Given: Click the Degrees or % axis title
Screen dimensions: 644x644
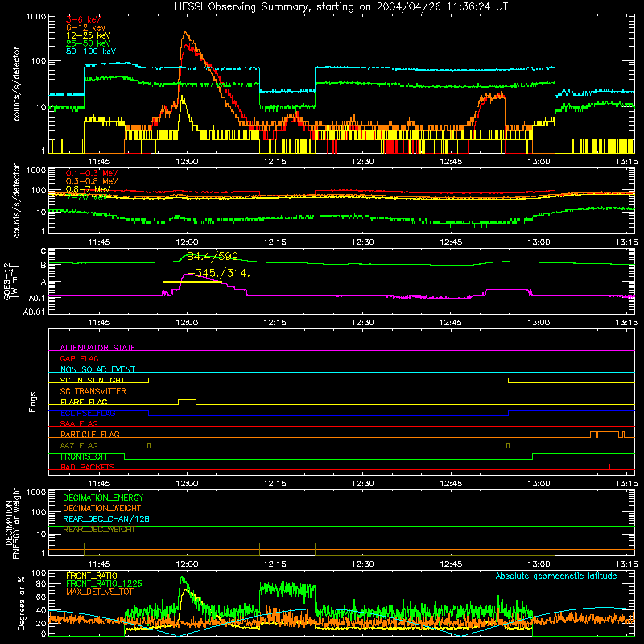Looking at the screenshot, I should coord(21,603).
